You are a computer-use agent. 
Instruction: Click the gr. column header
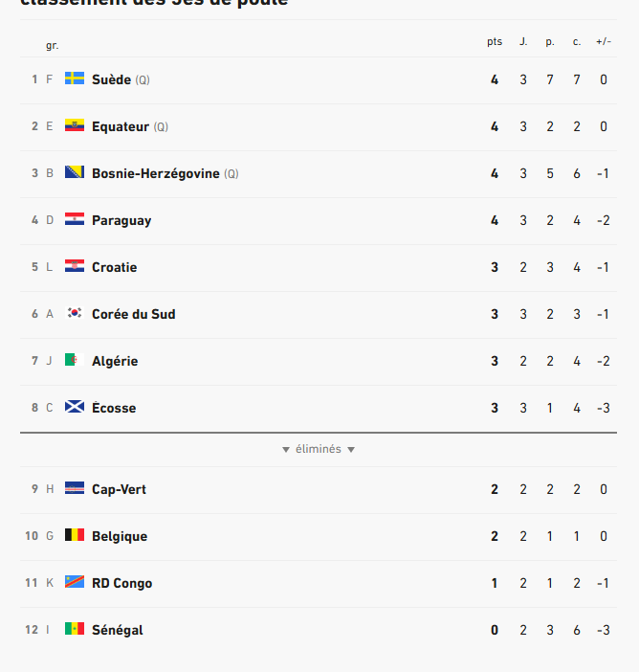53,45
